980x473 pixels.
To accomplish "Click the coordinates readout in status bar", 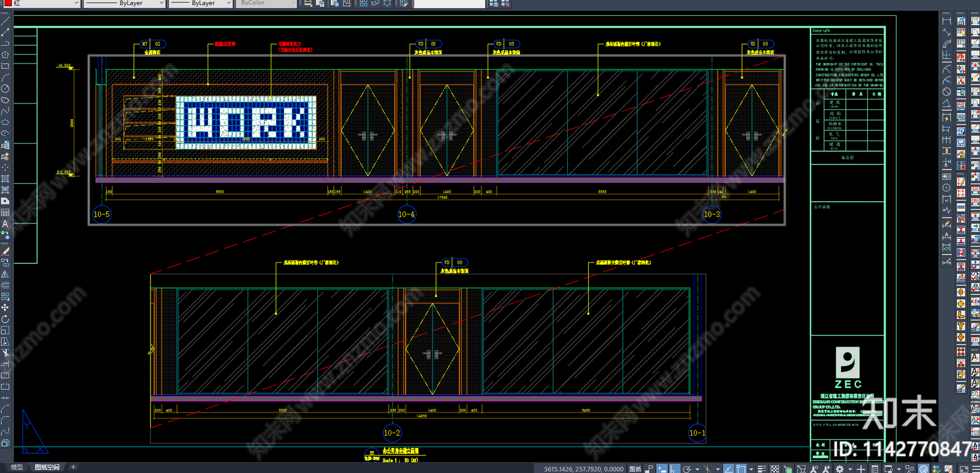I will (x=584, y=469).
